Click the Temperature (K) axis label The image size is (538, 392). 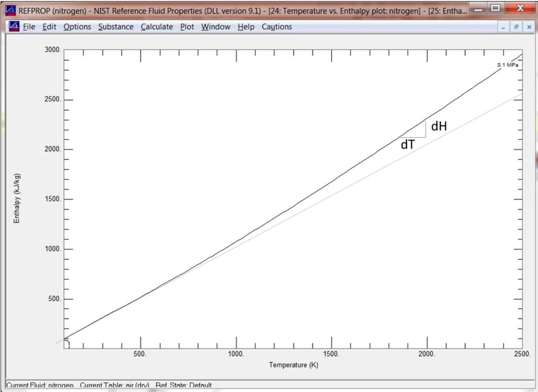(x=294, y=365)
